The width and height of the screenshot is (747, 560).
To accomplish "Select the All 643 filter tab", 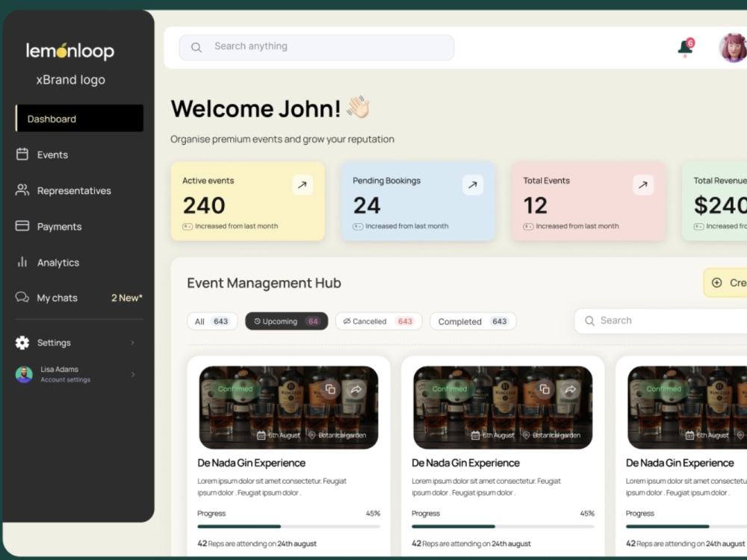I will 212,321.
